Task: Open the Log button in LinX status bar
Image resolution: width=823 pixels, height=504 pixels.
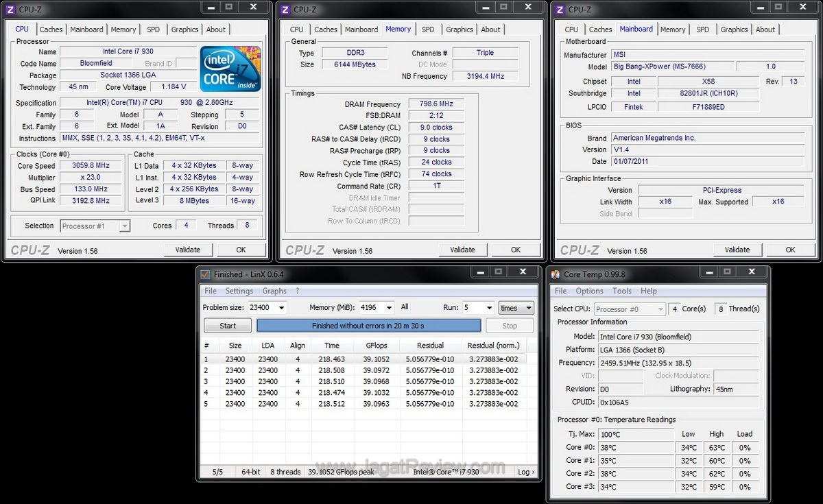Action: (x=525, y=472)
